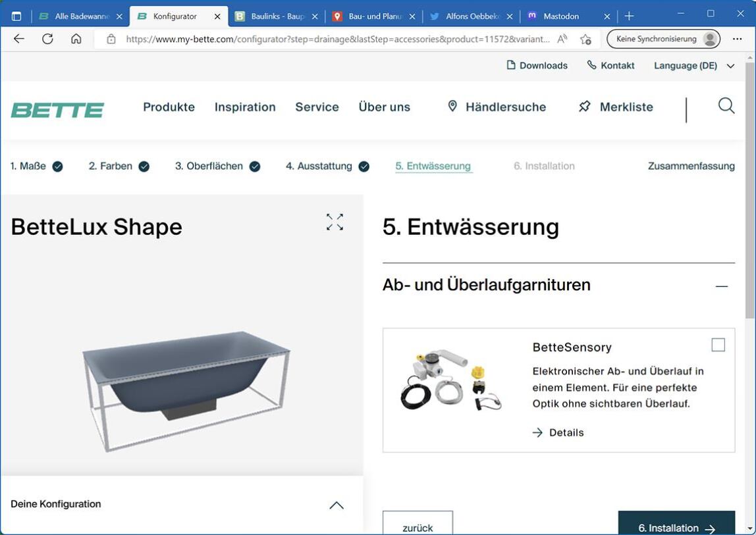Go to browser home page icon
The height and width of the screenshot is (535, 756).
[76, 39]
